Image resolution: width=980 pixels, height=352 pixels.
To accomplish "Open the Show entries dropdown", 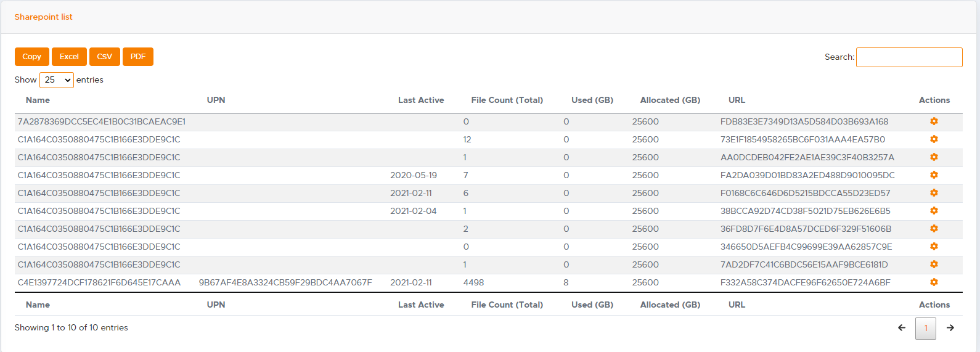I will coord(57,80).
